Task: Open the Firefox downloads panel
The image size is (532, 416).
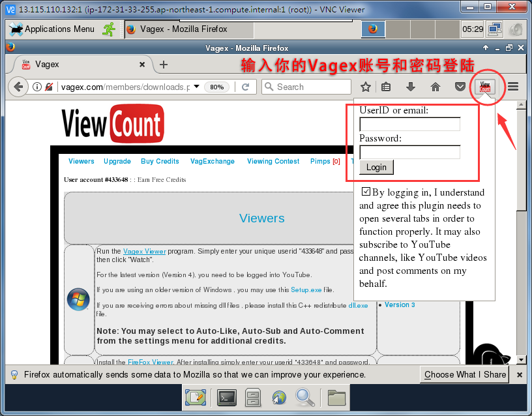Action: coord(411,87)
